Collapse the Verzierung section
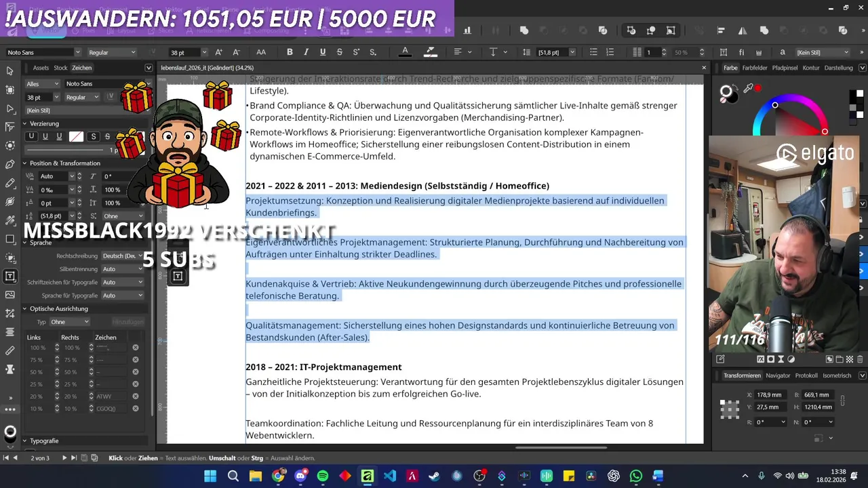Image resolution: width=868 pixels, height=488 pixels. click(24, 123)
